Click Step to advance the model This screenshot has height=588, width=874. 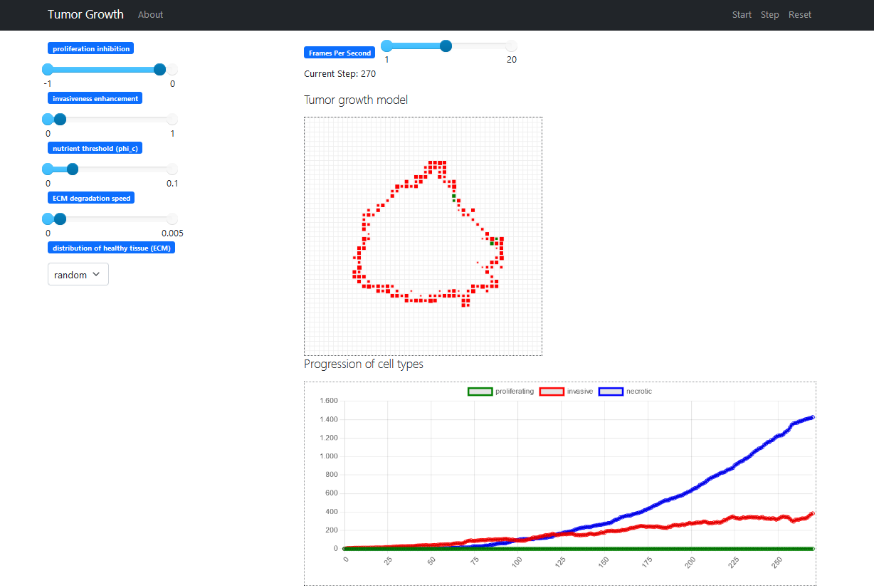click(x=769, y=15)
